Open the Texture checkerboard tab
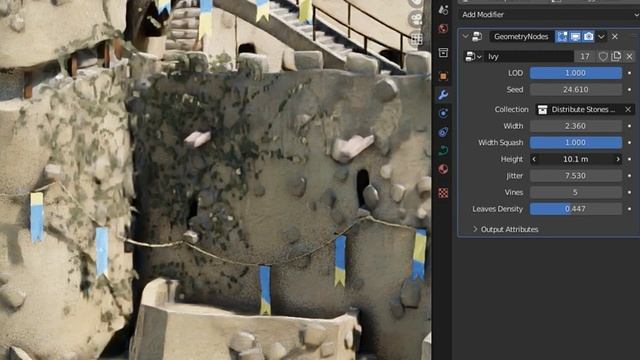 point(443,193)
